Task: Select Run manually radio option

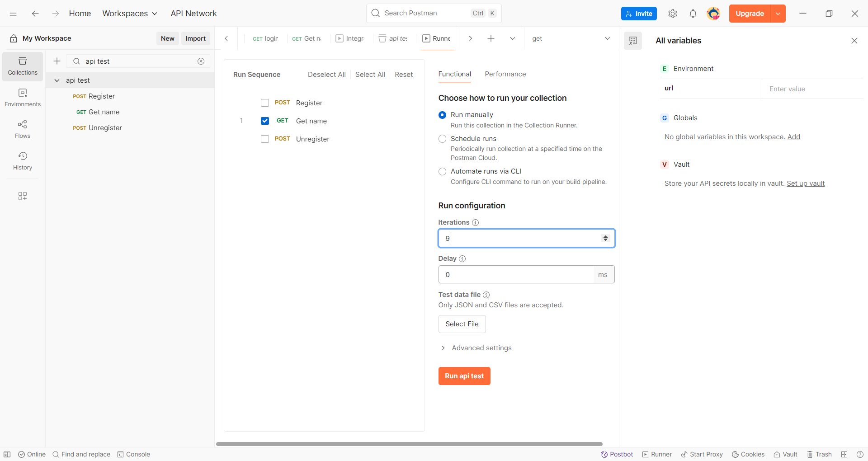Action: click(x=443, y=115)
